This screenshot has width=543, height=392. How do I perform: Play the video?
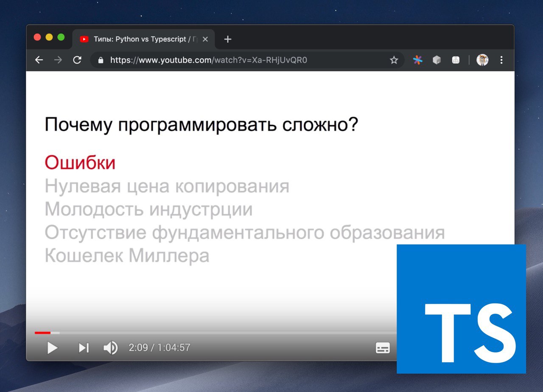tap(52, 348)
